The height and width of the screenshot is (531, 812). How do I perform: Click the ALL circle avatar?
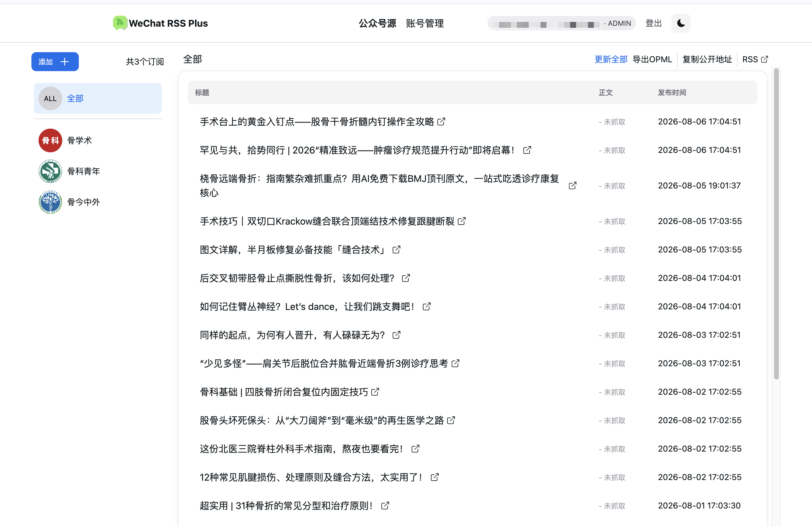click(50, 99)
